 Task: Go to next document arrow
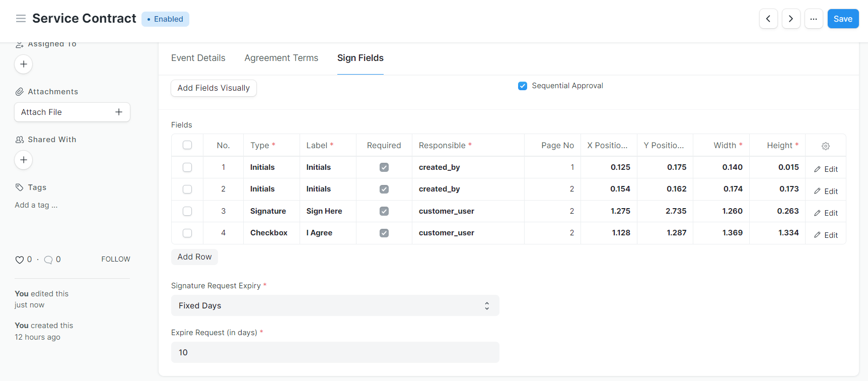tap(791, 19)
